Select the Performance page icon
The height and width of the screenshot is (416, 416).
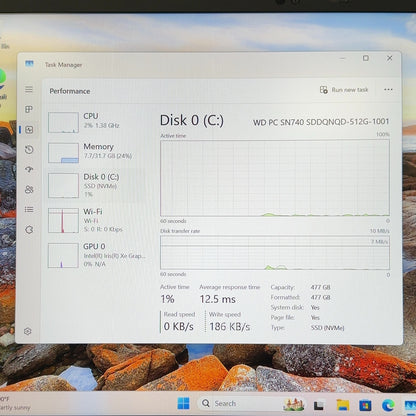[29, 130]
